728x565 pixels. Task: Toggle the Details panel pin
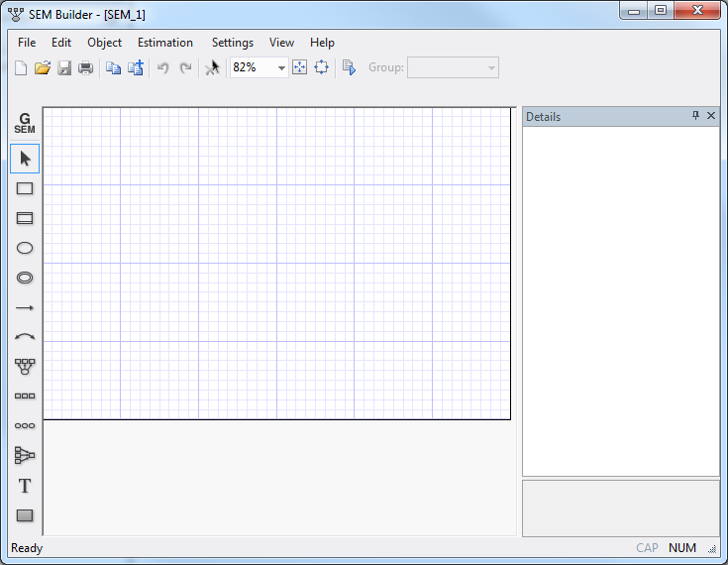695,116
